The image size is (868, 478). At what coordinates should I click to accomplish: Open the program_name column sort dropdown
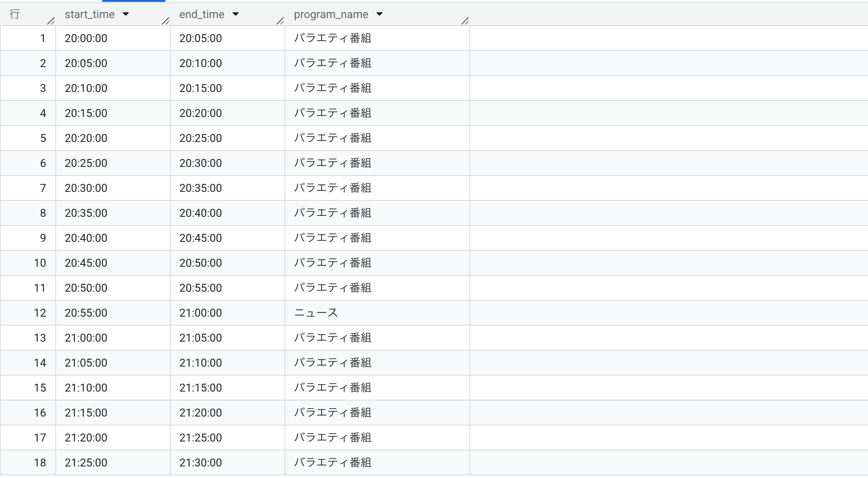click(379, 14)
